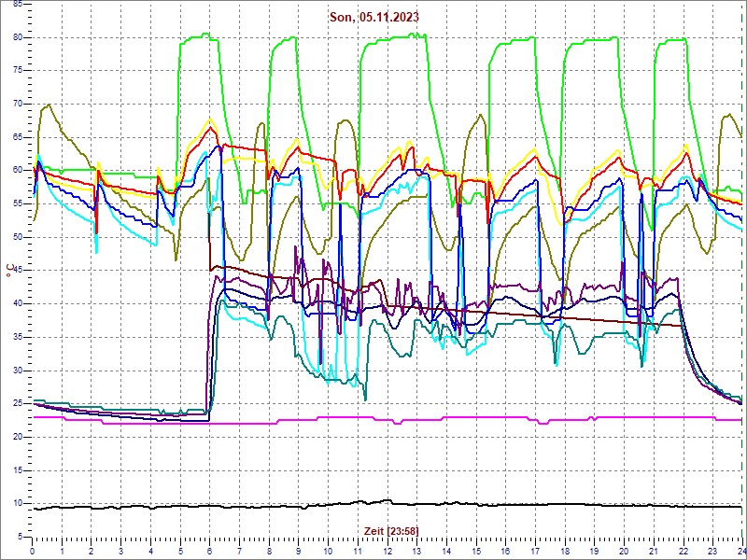This screenshot has height=560, width=747.
Task: Click hour 20 on the time axis
Action: [623, 552]
